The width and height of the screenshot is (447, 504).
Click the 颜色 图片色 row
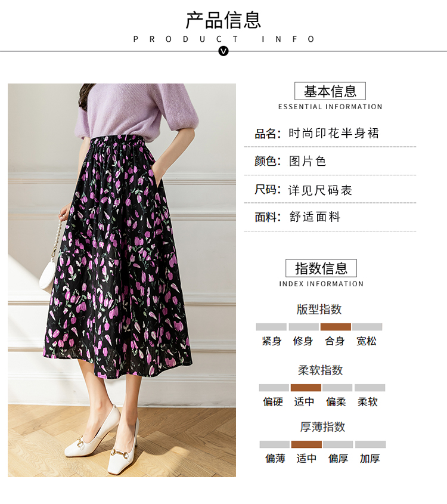point(330,161)
